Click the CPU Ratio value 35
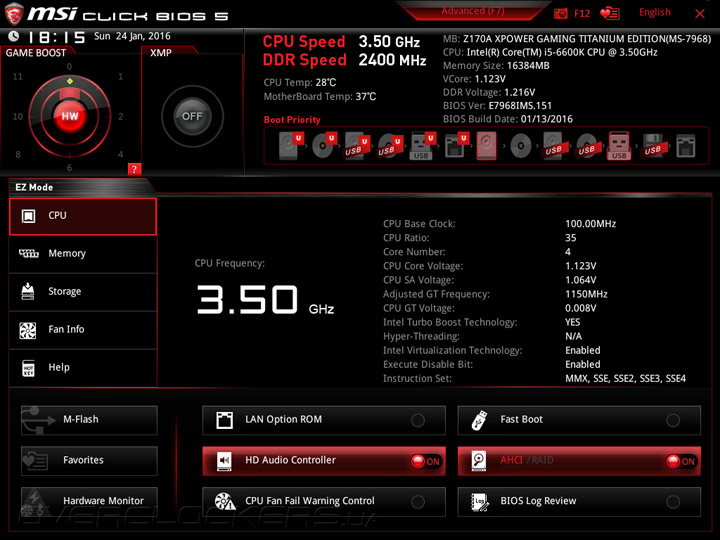The width and height of the screenshot is (720, 540). point(571,238)
